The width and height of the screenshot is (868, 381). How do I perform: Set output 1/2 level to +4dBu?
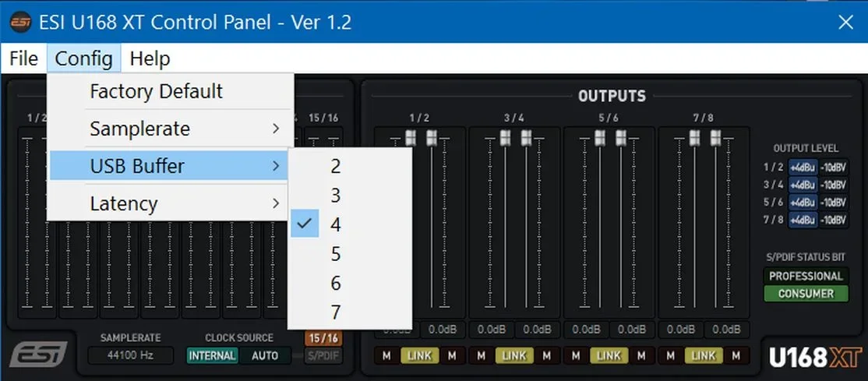803,168
